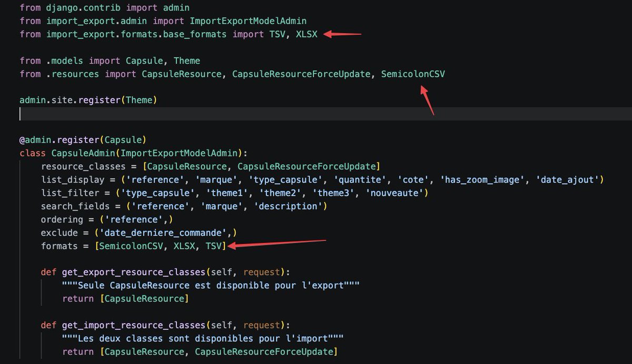Click 'XLSX' in the base_formats import line
Viewport: 632px width, 364px height.
click(307, 34)
